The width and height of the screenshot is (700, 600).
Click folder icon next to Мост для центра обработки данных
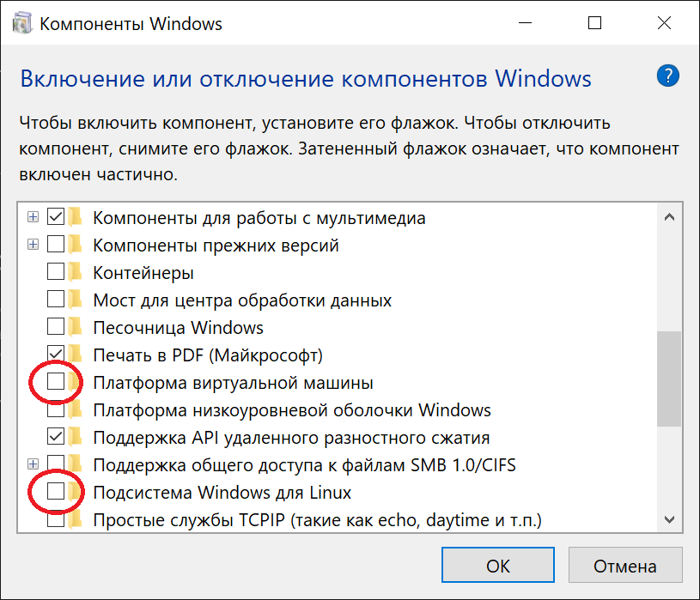[x=76, y=300]
